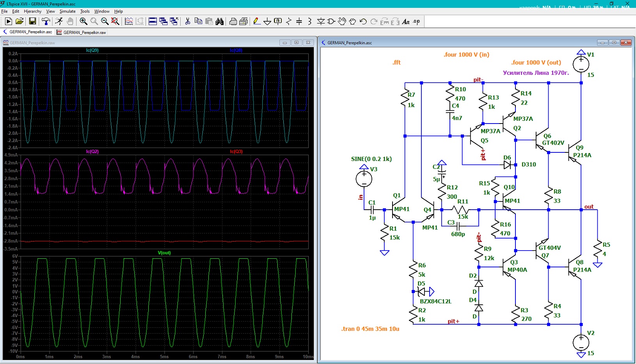Screen dimensions: 636x364
Task: Tile windows horizontally icon
Action: [x=153, y=21]
